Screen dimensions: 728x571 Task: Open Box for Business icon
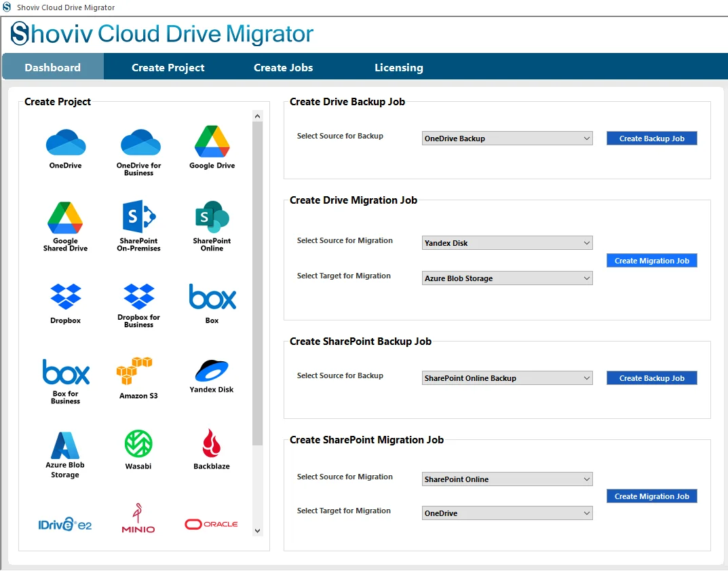coord(65,371)
